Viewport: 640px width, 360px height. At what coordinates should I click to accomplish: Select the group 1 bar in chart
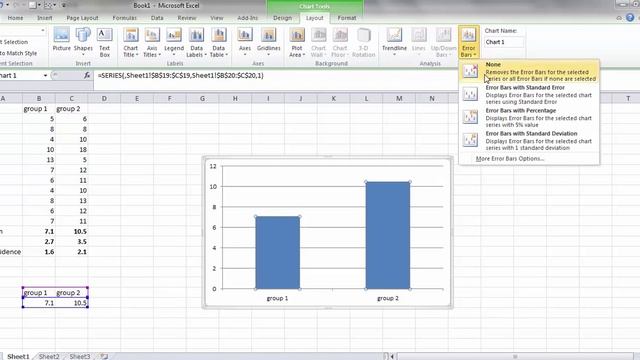[x=278, y=252]
